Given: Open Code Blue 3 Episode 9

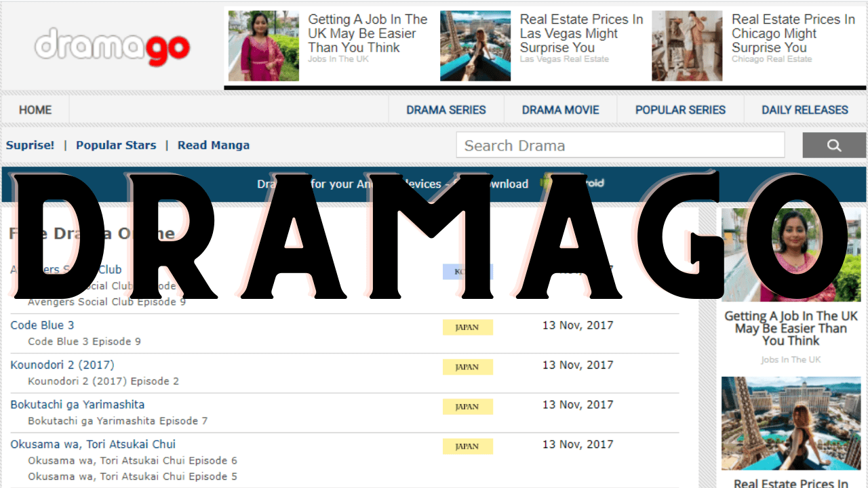Looking at the screenshot, I should [x=84, y=342].
